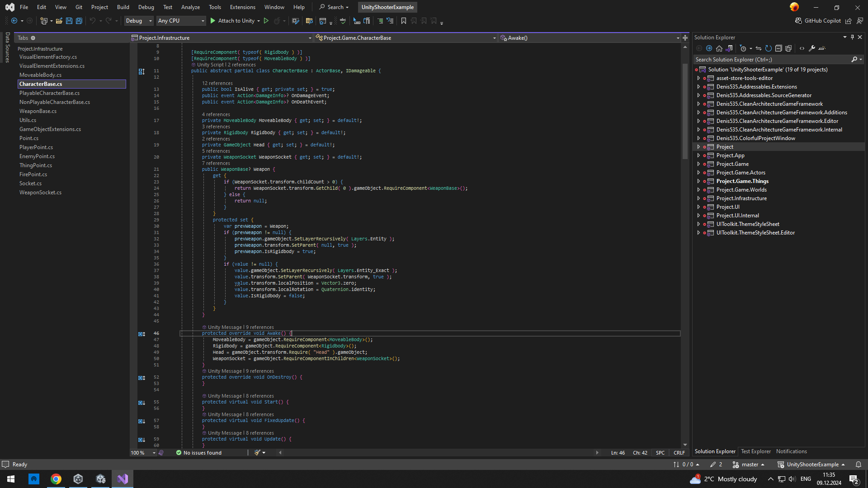Click the toolbar bookmark icon

click(404, 21)
